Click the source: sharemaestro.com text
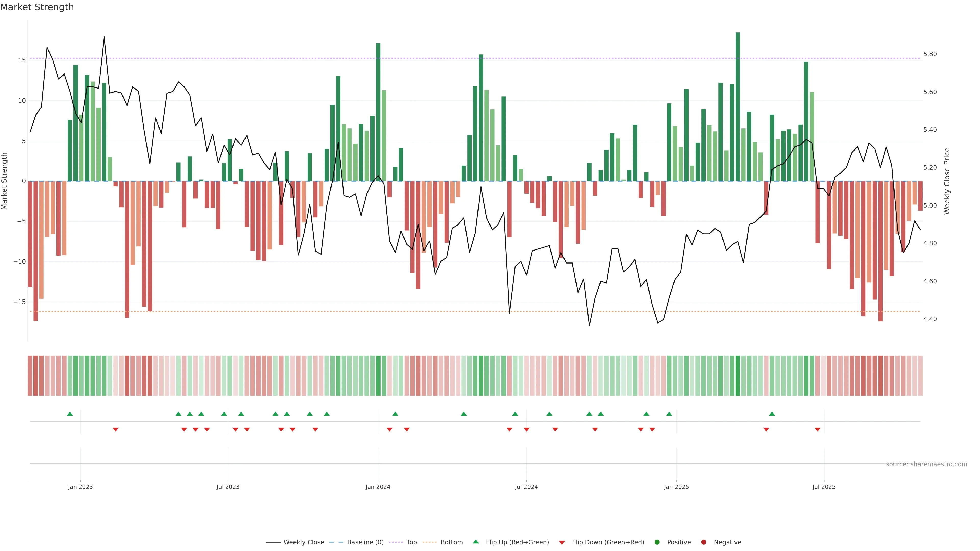The image size is (980, 551). pos(926,464)
